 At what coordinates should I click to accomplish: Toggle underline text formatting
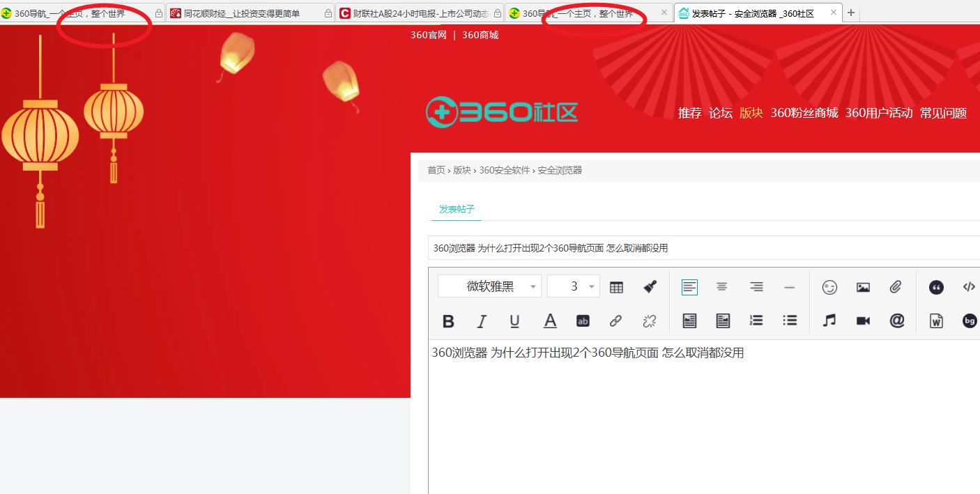pyautogui.click(x=514, y=321)
